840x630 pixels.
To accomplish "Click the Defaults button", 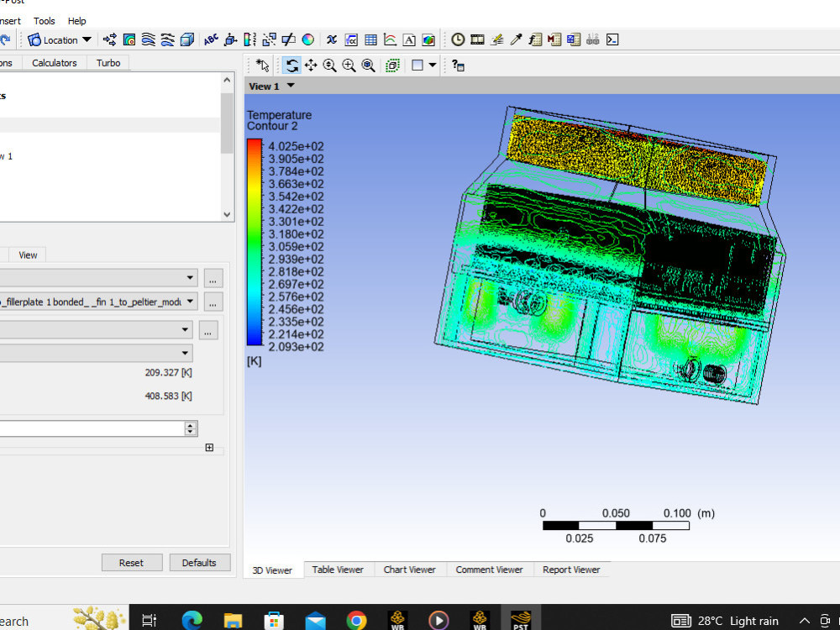I will tap(200, 562).
